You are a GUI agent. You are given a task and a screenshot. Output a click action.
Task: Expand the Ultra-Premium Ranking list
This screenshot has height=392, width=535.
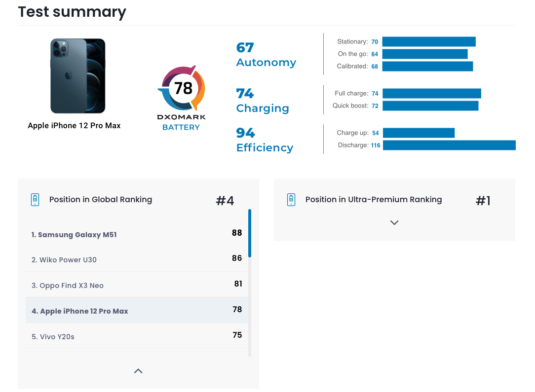point(394,222)
